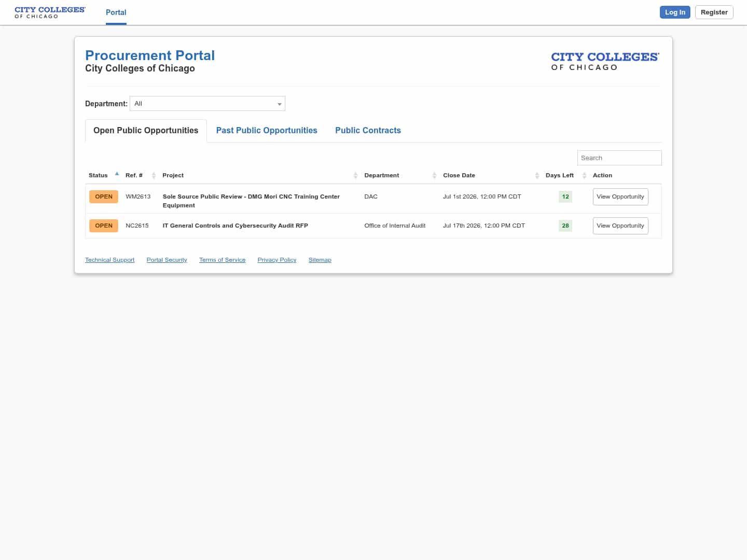747x560 pixels.
Task: Click reference number WM2613
Action: (x=138, y=197)
